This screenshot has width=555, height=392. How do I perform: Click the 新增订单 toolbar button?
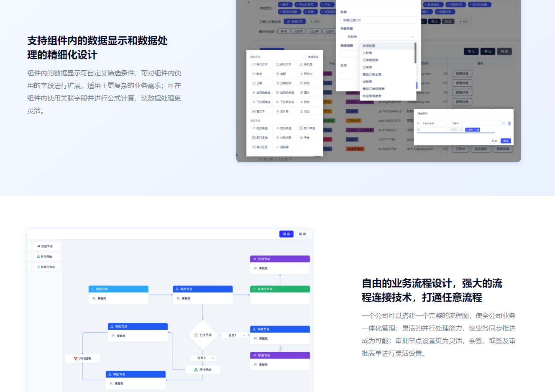pos(295,21)
